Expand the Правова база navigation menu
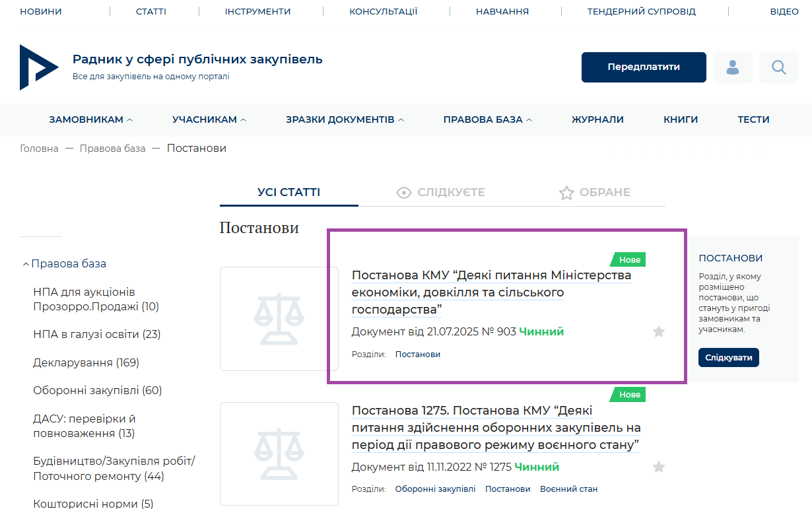Image resolution: width=812 pixels, height=509 pixels. pyautogui.click(x=487, y=119)
